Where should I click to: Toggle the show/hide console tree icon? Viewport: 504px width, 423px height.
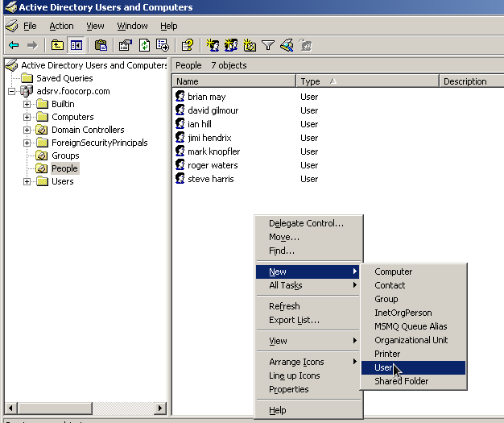click(76, 45)
